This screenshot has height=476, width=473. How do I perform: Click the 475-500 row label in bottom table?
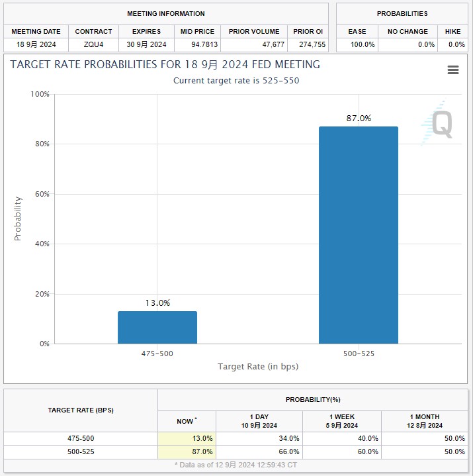[81, 438]
